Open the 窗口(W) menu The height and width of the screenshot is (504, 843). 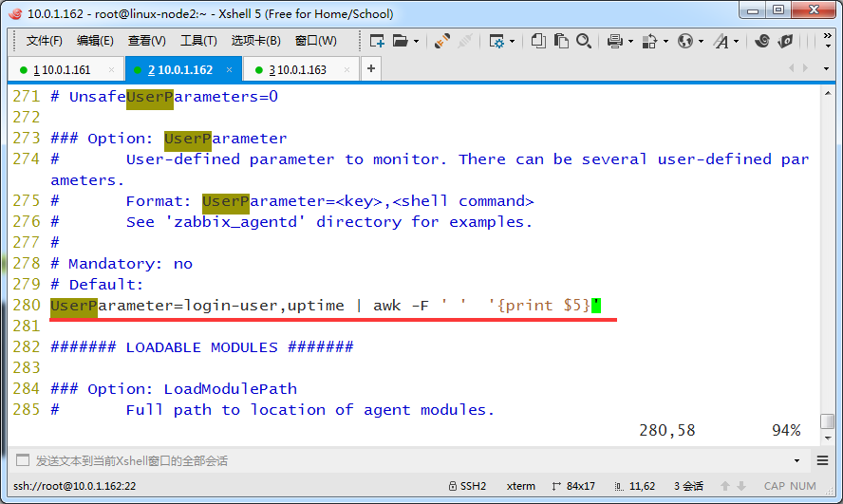pos(316,41)
